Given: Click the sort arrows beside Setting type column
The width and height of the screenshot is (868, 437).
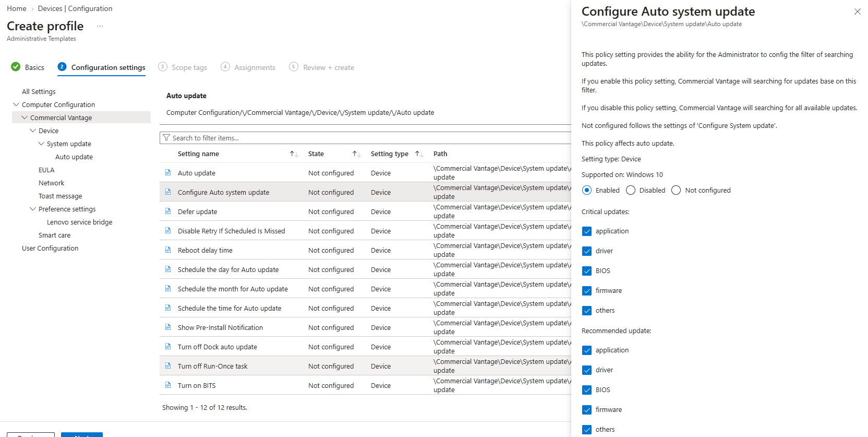Looking at the screenshot, I should click(x=419, y=154).
